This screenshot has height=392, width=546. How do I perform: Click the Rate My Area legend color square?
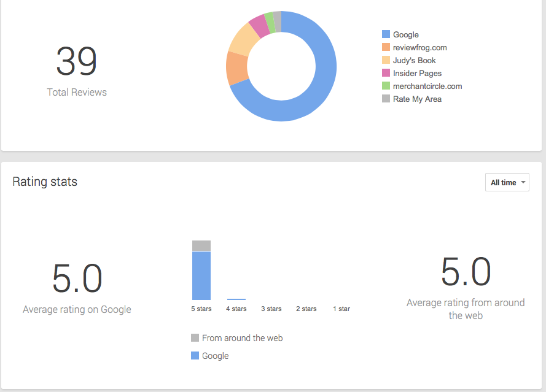[x=384, y=99]
